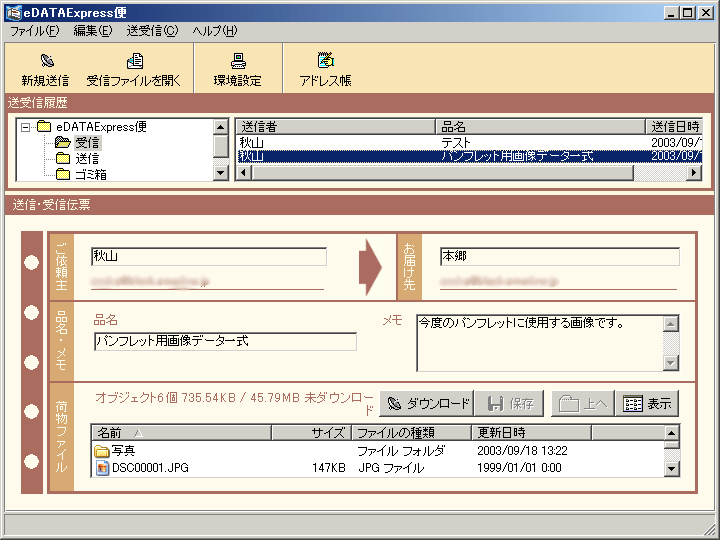Maximize the eDATAExpress便 window
Image resolution: width=720 pixels, height=540 pixels.
pos(687,13)
